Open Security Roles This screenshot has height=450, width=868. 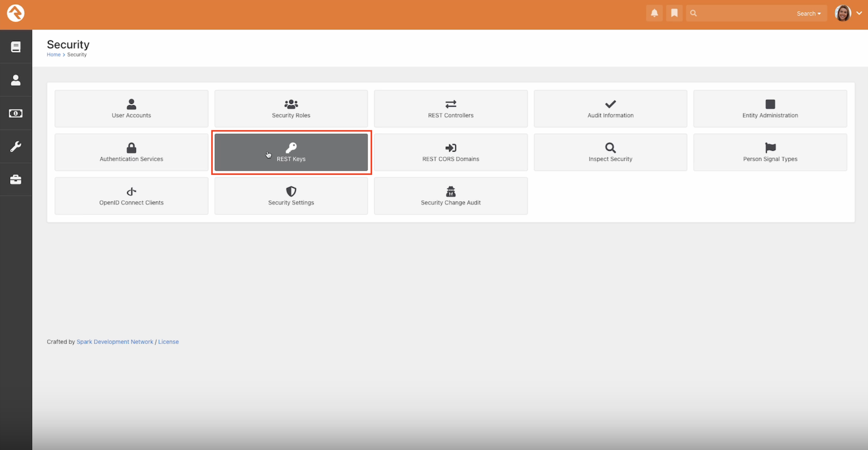[291, 109]
